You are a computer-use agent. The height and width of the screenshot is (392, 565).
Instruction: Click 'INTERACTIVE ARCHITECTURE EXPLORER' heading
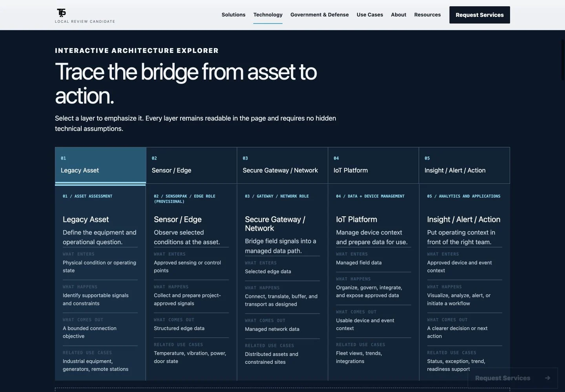[137, 51]
